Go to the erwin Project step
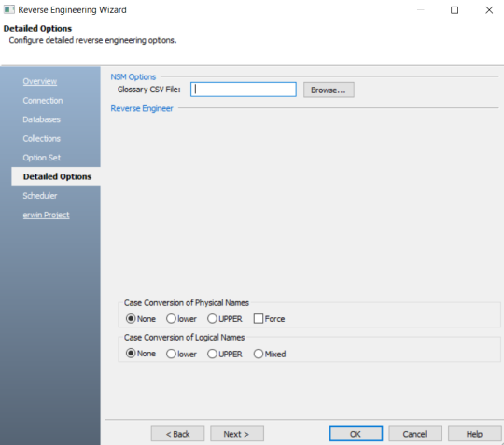The height and width of the screenshot is (445, 504). click(46, 215)
